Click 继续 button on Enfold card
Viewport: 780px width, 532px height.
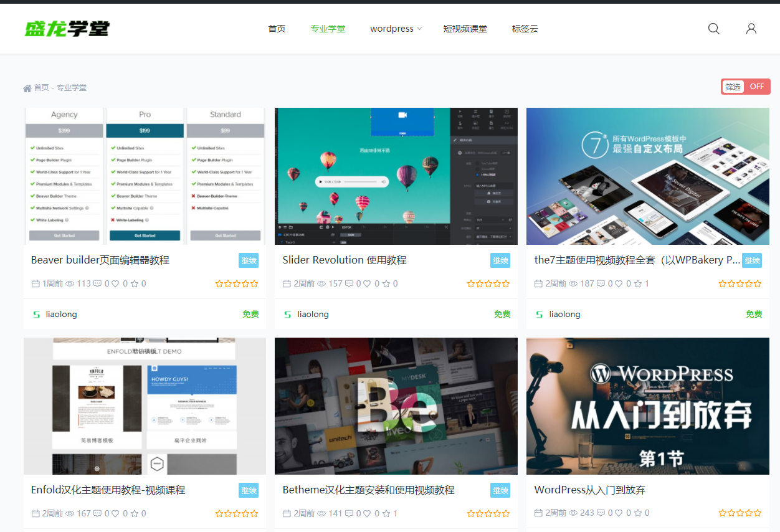[x=249, y=490]
